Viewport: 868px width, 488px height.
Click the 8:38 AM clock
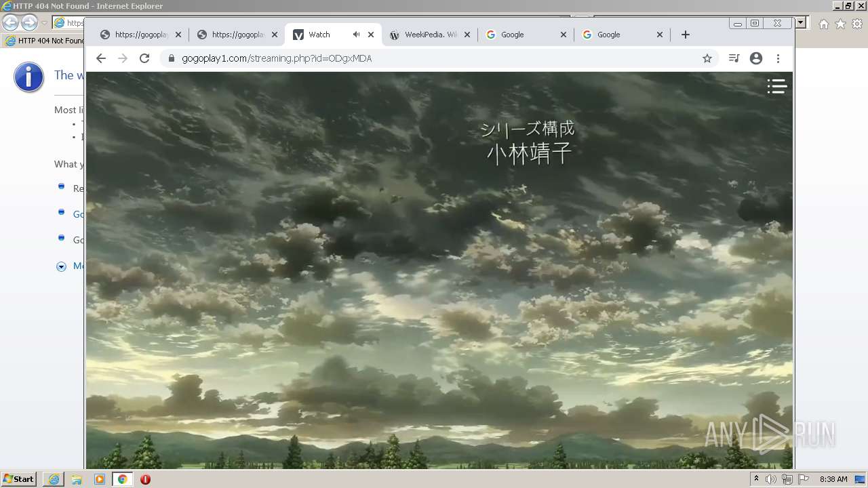(833, 479)
